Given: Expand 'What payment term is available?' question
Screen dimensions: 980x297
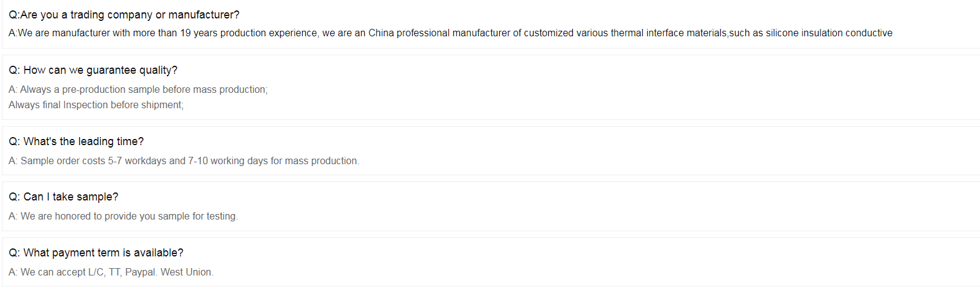Looking at the screenshot, I should (96, 253).
